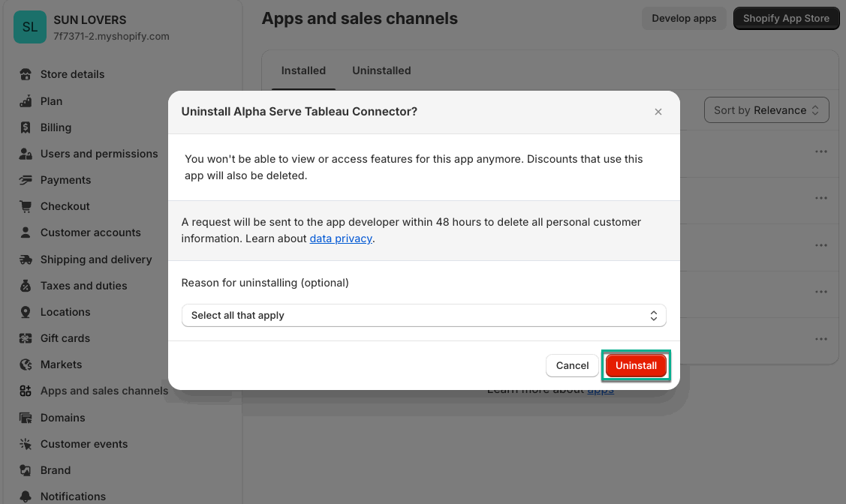Open the Select all that apply dropdown
846x504 pixels.
(x=423, y=316)
